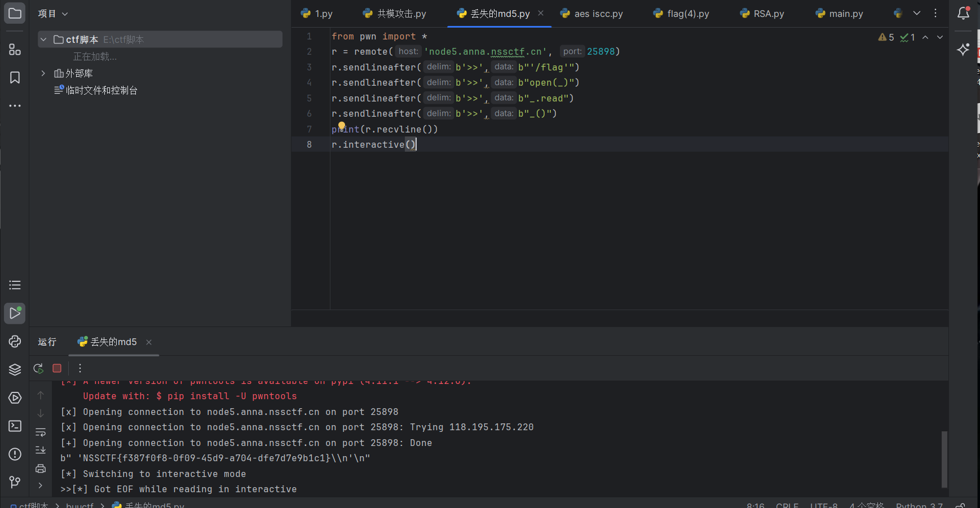
Task: Open the 项目 view dropdown
Action: tap(53, 14)
